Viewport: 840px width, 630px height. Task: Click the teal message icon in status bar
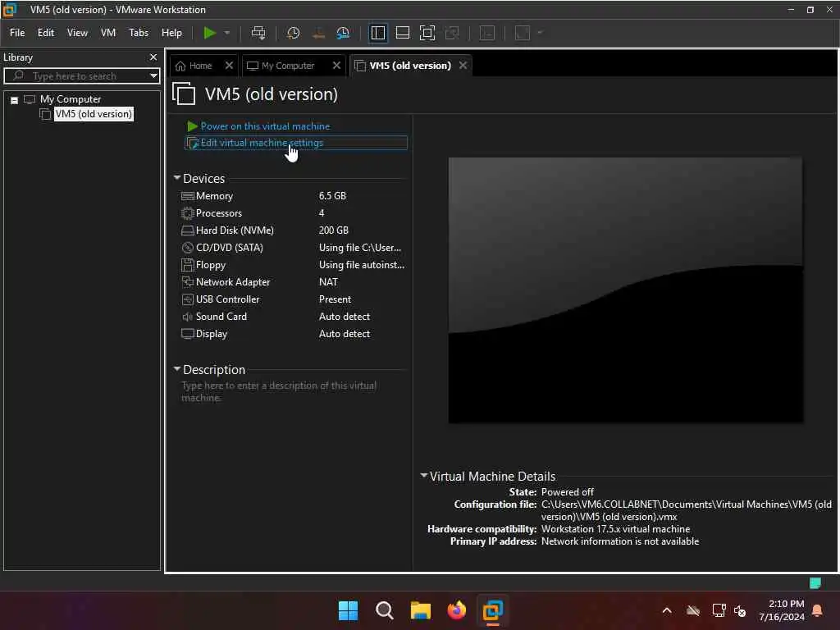point(815,583)
